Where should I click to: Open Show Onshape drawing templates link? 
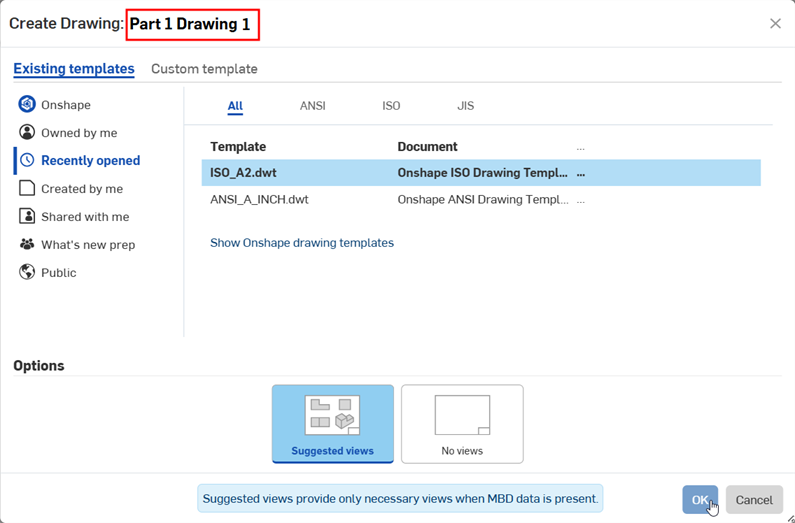(x=302, y=243)
